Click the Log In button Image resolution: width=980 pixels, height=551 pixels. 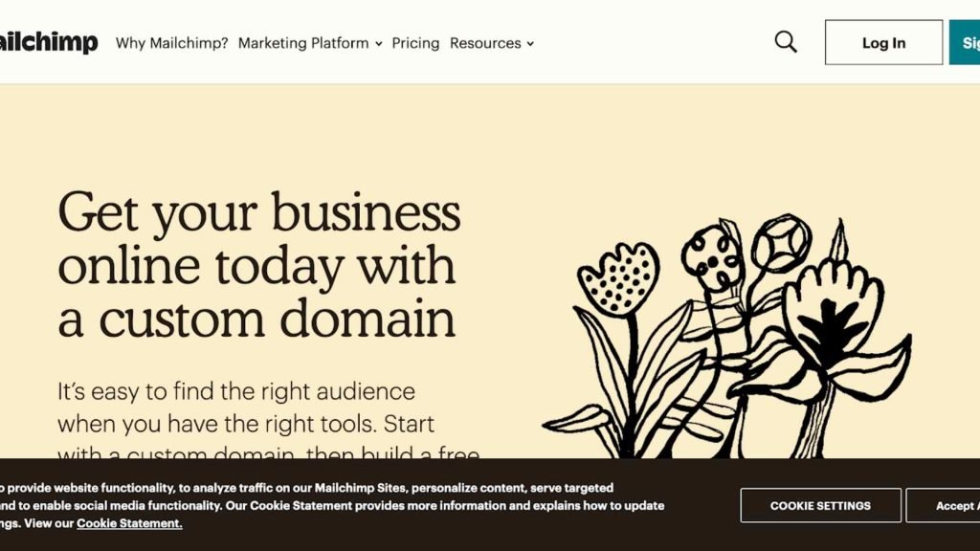click(883, 42)
